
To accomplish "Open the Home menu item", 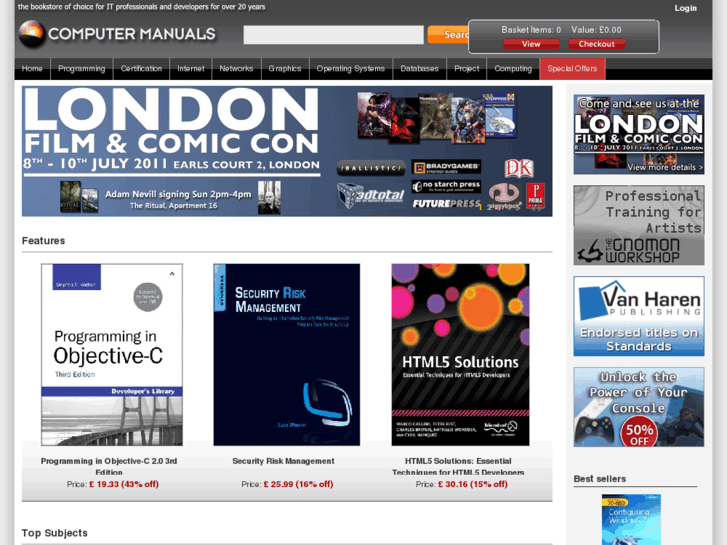I will (32, 69).
